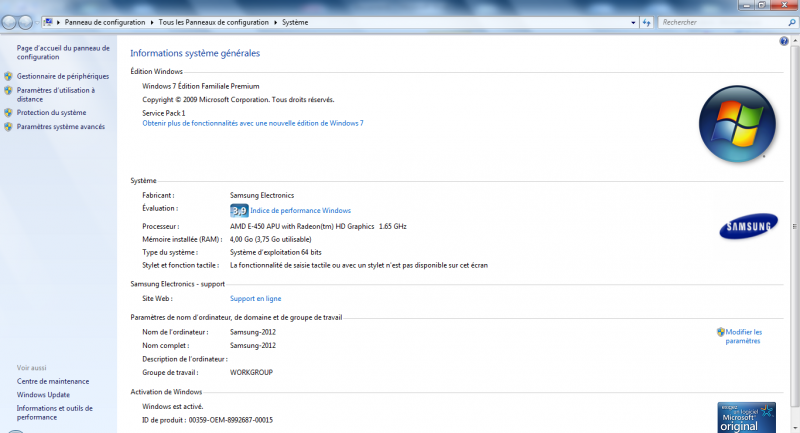Image resolution: width=800 pixels, height=433 pixels.
Task: Click the Samsung logo
Action: pos(748,226)
